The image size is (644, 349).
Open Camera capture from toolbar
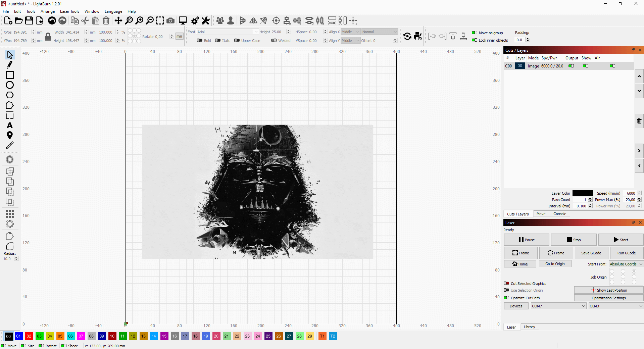point(170,21)
